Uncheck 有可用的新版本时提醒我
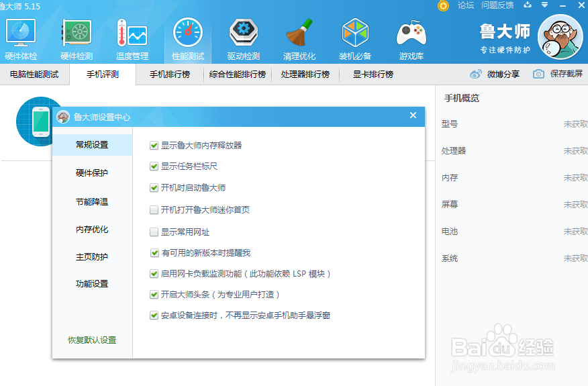The image size is (588, 386). 154,253
